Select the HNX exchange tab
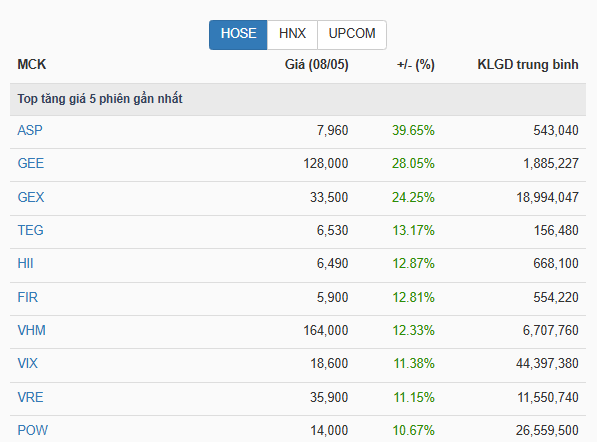 pyautogui.click(x=292, y=35)
